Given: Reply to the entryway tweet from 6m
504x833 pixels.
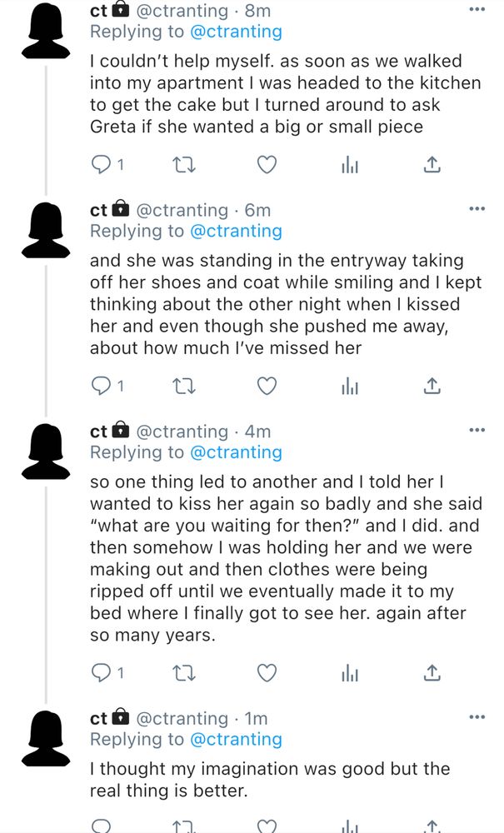Looking at the screenshot, I should point(101,386).
